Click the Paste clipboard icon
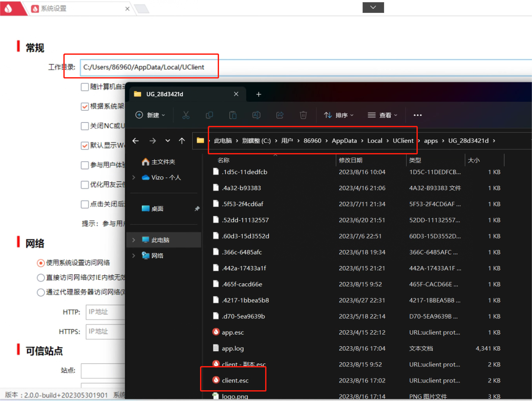532x401 pixels. [x=233, y=115]
